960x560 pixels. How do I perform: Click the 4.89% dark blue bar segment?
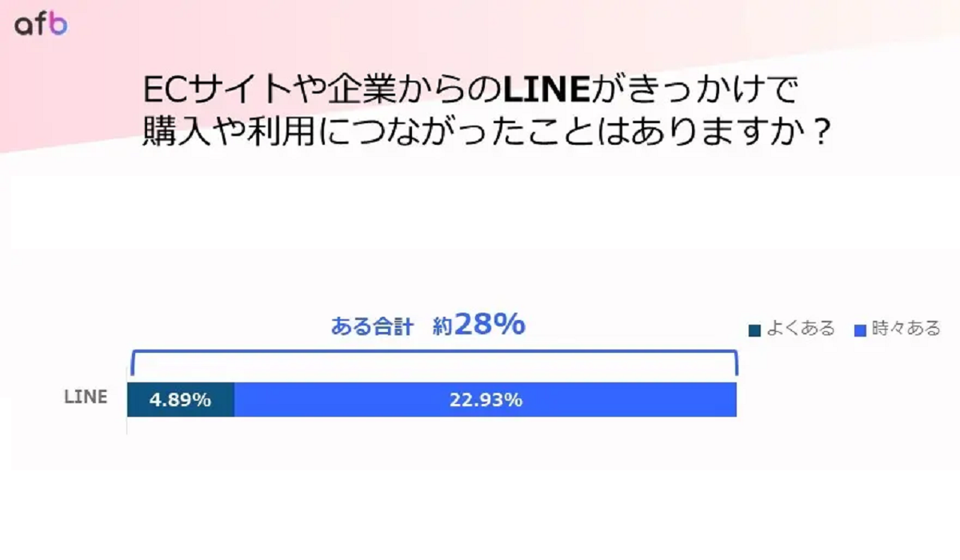point(181,400)
